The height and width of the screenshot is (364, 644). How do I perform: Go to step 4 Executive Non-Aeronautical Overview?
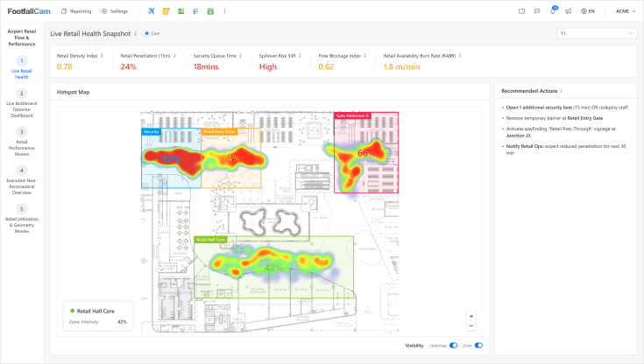pos(22,180)
